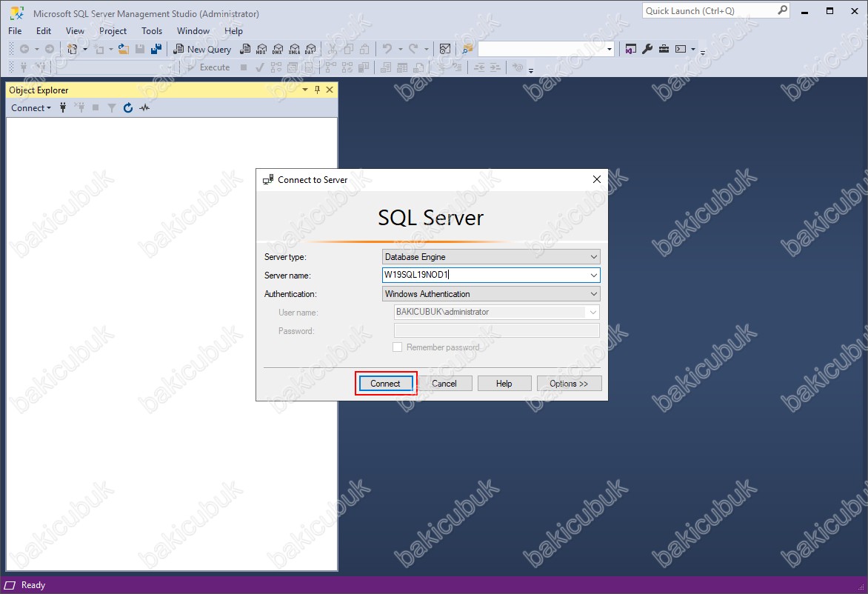
Task: Click the Stop square in Object Explorer toolbar
Action: [96, 108]
